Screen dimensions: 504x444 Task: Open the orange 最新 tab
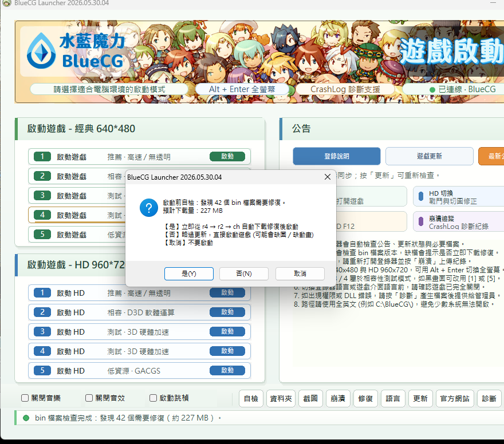pyautogui.click(x=492, y=156)
